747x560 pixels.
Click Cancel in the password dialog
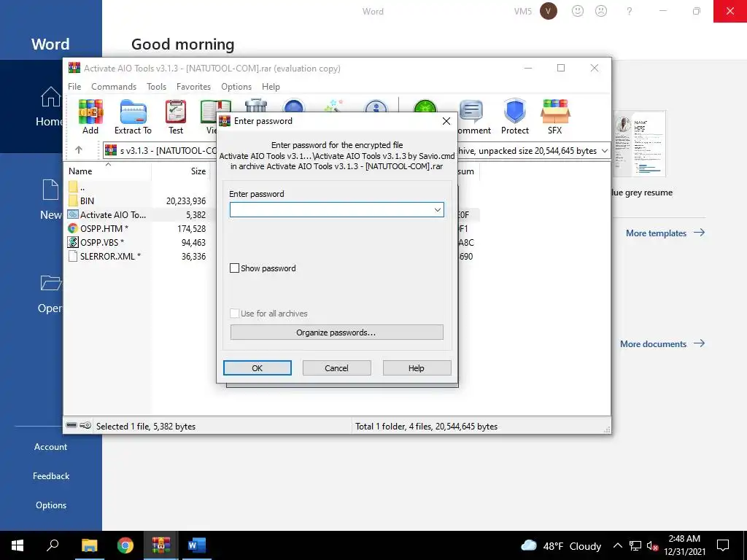[x=337, y=368]
